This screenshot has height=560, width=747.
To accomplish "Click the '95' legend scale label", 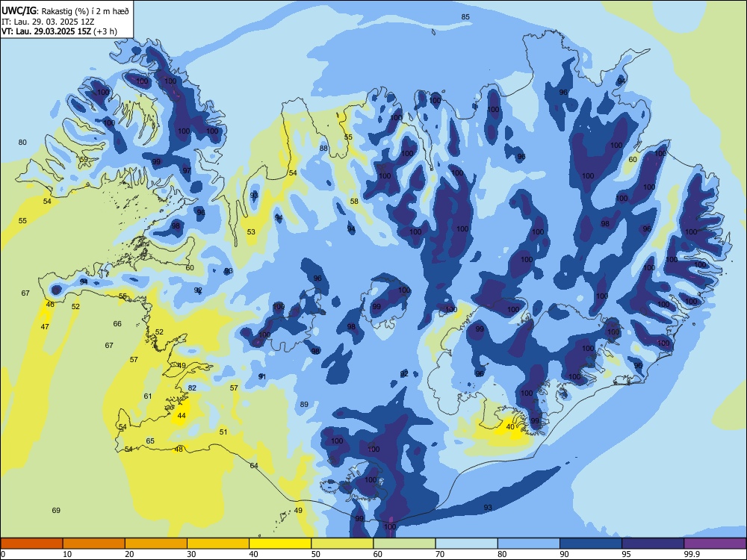I will point(627,554).
